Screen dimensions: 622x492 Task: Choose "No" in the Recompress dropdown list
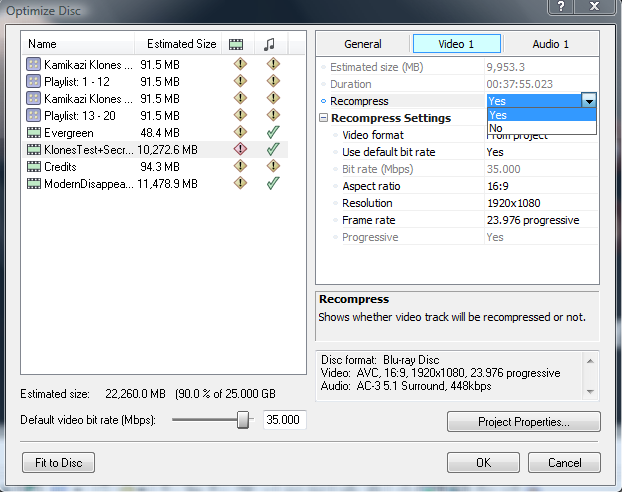click(497, 128)
